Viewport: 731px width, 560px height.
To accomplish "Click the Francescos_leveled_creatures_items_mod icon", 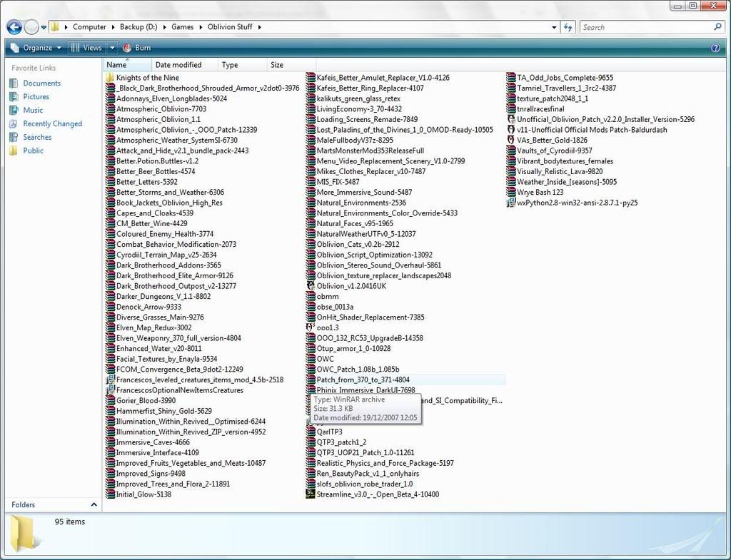I will (110, 380).
